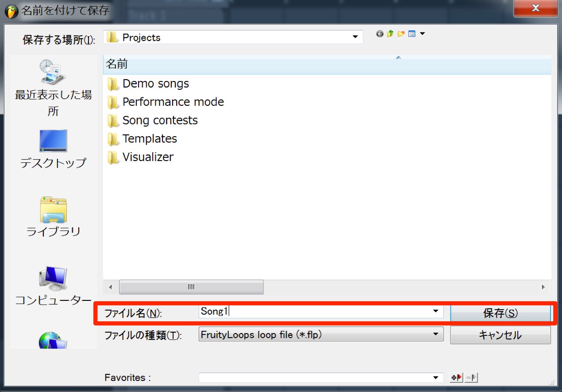Click the scrollbar right arrow
Screen dimensions: 562x392
click(544, 287)
